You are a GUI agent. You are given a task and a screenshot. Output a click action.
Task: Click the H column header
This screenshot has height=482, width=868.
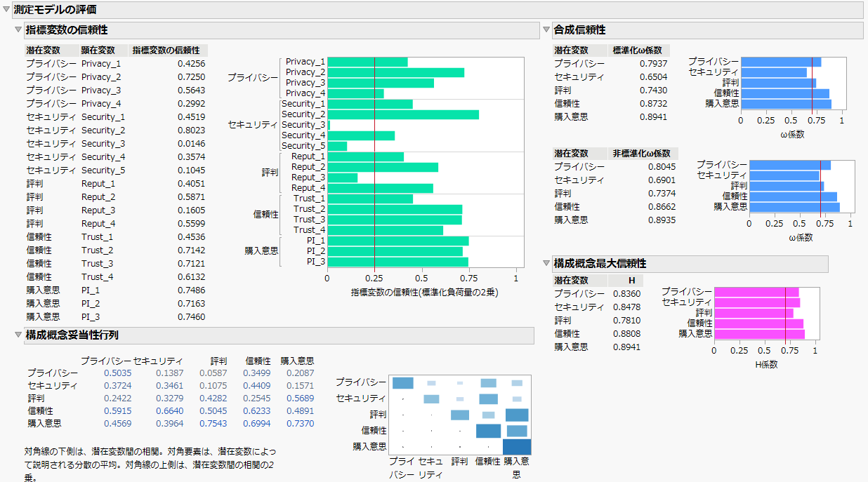click(631, 280)
